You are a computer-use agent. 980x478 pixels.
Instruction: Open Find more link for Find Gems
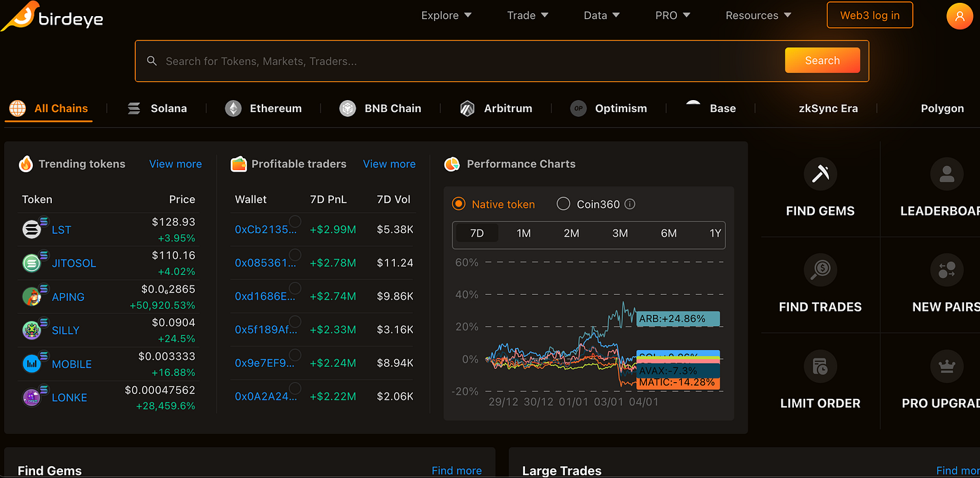pyautogui.click(x=456, y=470)
